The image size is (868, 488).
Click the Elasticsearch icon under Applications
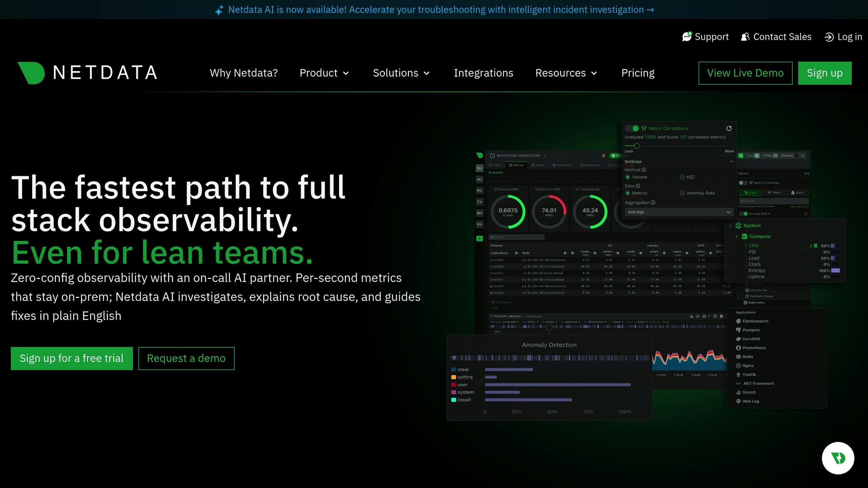pyautogui.click(x=738, y=321)
